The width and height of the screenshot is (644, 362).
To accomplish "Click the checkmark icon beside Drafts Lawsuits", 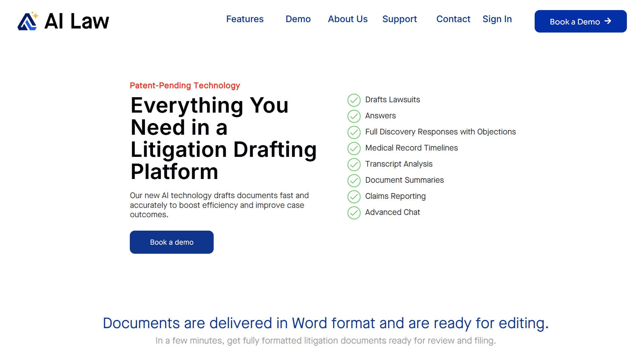I will [354, 100].
